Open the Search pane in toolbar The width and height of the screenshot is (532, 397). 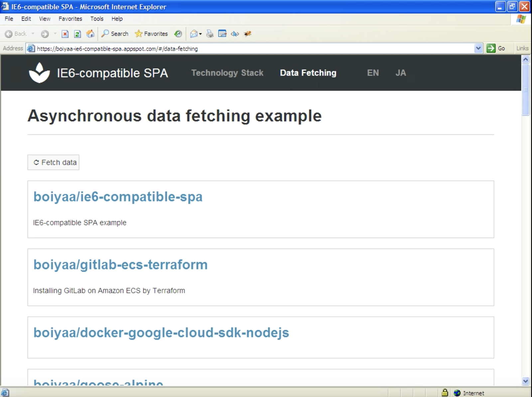pyautogui.click(x=115, y=34)
